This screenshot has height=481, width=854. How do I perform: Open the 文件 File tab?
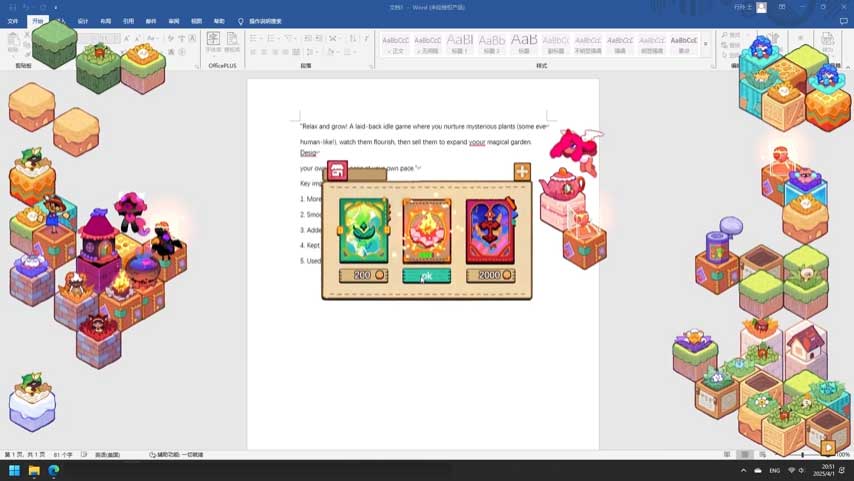[x=13, y=21]
